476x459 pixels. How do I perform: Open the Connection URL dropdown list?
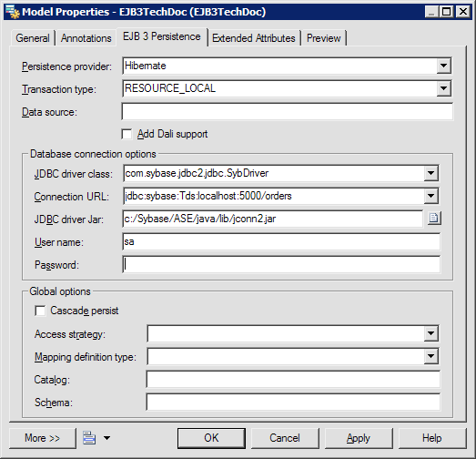pos(430,196)
